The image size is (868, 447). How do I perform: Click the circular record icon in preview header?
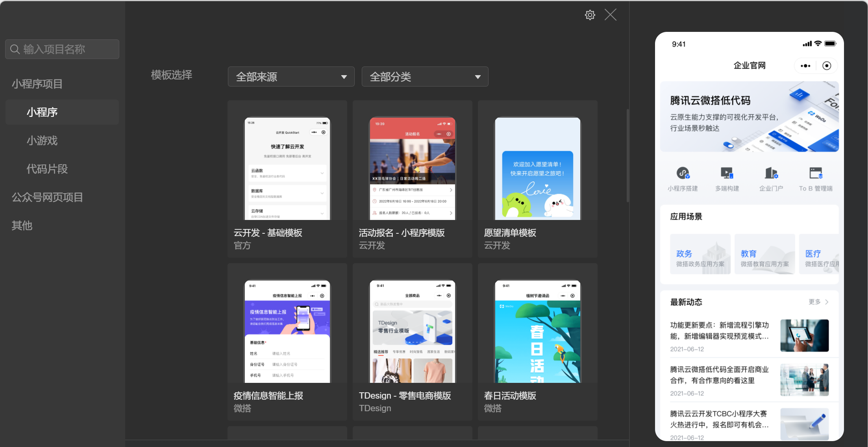pos(827,66)
